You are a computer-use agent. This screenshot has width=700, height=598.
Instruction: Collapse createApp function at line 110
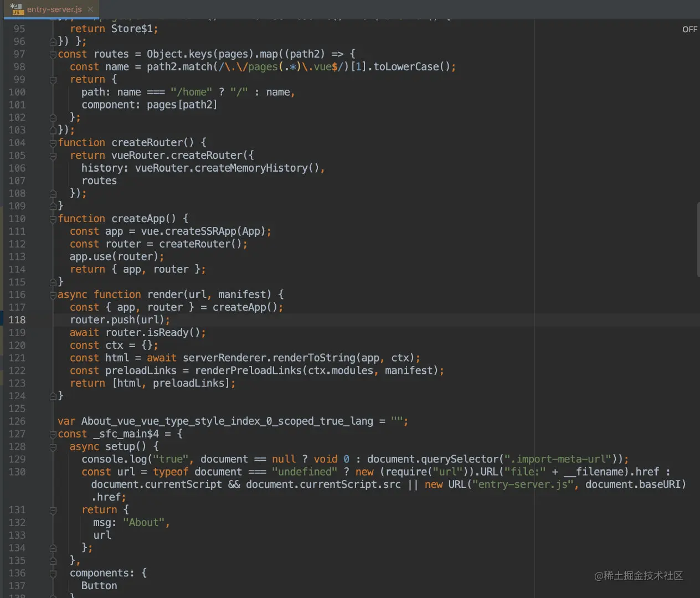point(53,219)
